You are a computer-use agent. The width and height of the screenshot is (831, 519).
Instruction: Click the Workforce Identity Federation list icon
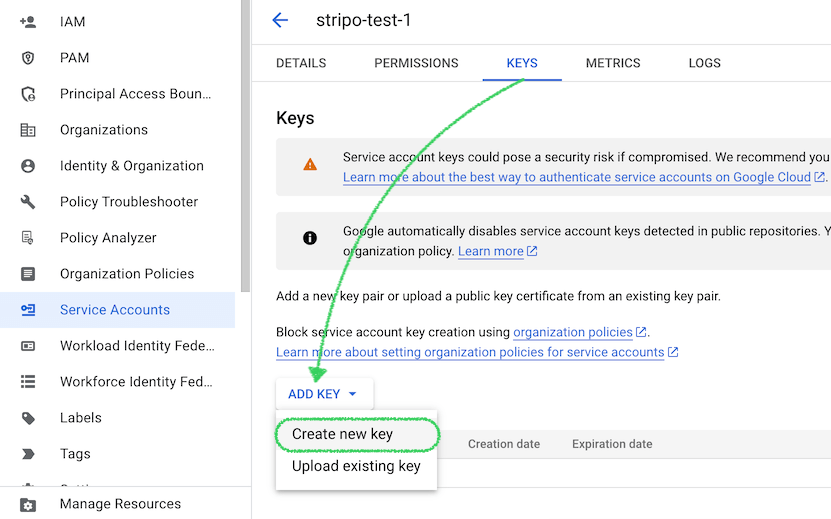pyautogui.click(x=28, y=382)
